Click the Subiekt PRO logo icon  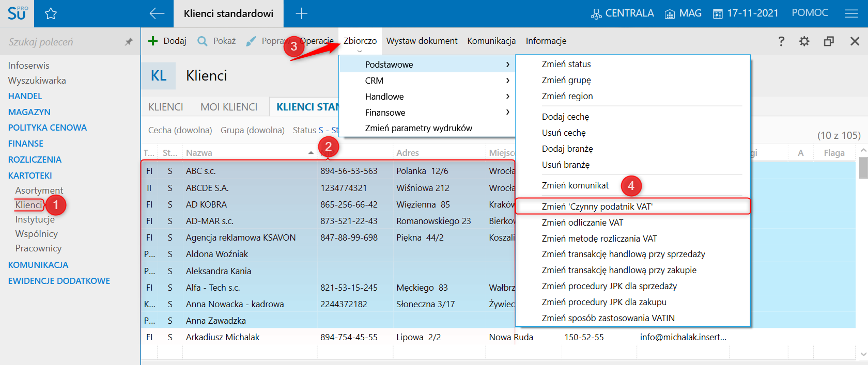click(17, 13)
